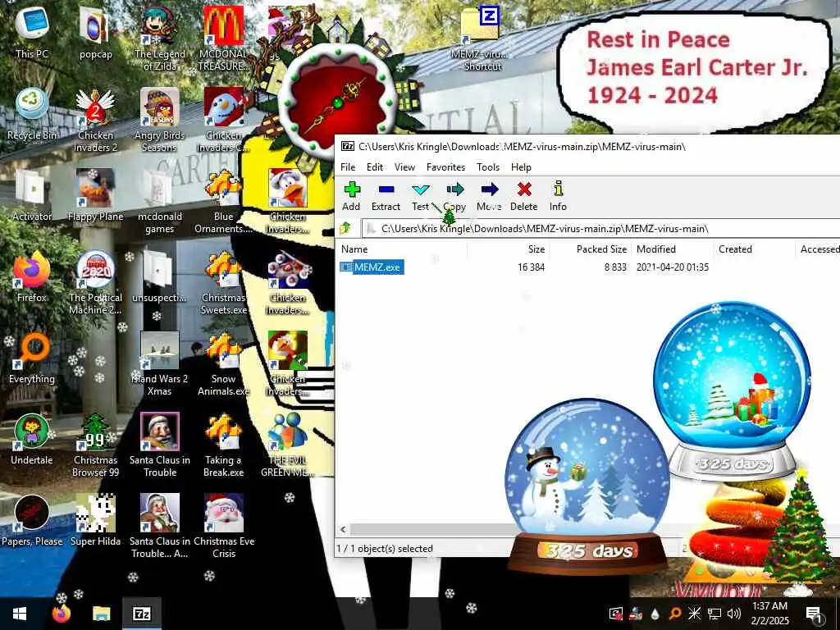Open the View menu
Viewport: 840px width, 630px height.
(404, 167)
